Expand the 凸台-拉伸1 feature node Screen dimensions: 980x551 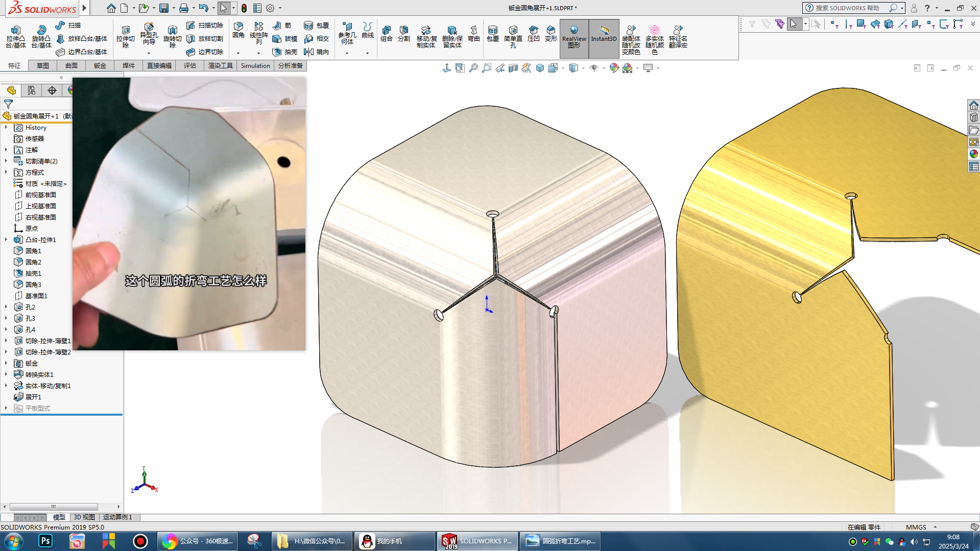[x=6, y=239]
